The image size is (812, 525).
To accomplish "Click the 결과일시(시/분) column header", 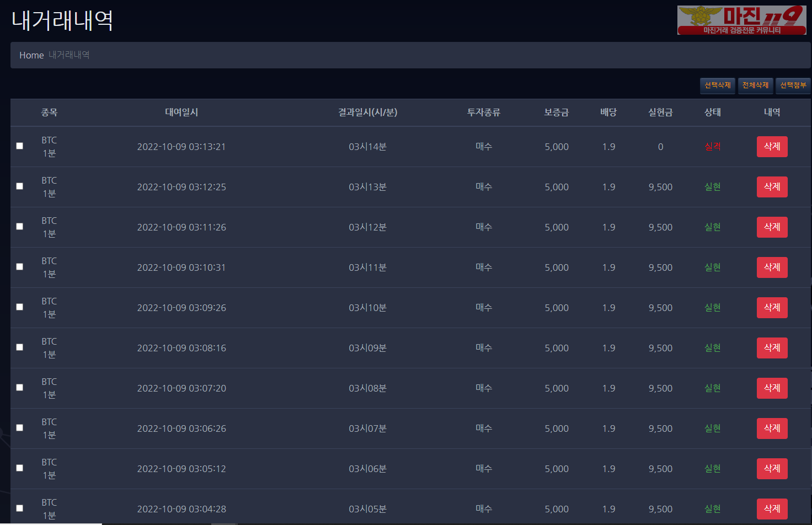I will (x=367, y=113).
